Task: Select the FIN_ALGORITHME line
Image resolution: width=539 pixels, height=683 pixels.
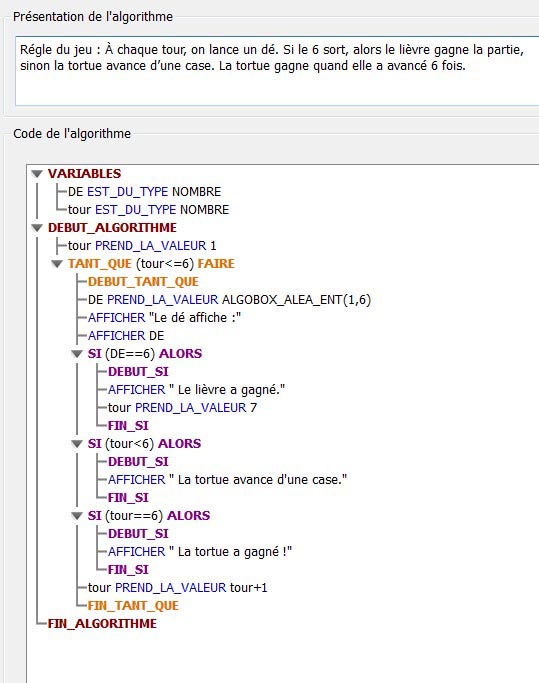Action: point(102,623)
